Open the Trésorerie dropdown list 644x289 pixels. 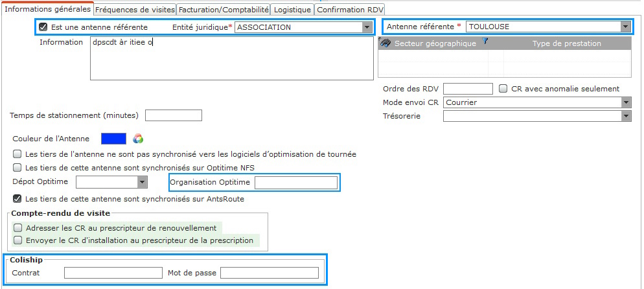click(x=626, y=116)
